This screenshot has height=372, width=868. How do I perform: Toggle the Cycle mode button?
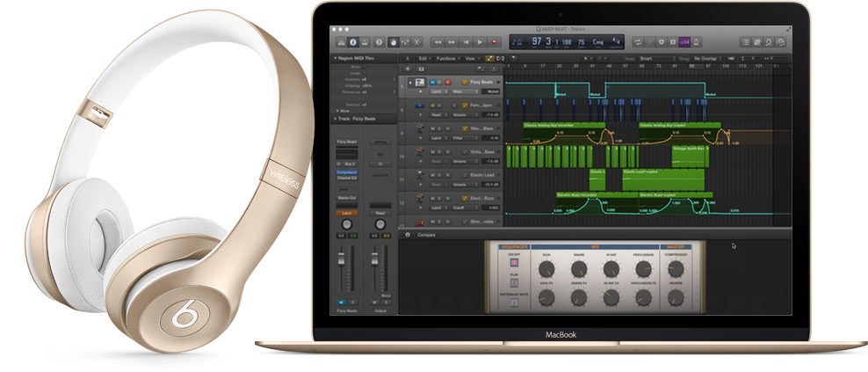(639, 42)
